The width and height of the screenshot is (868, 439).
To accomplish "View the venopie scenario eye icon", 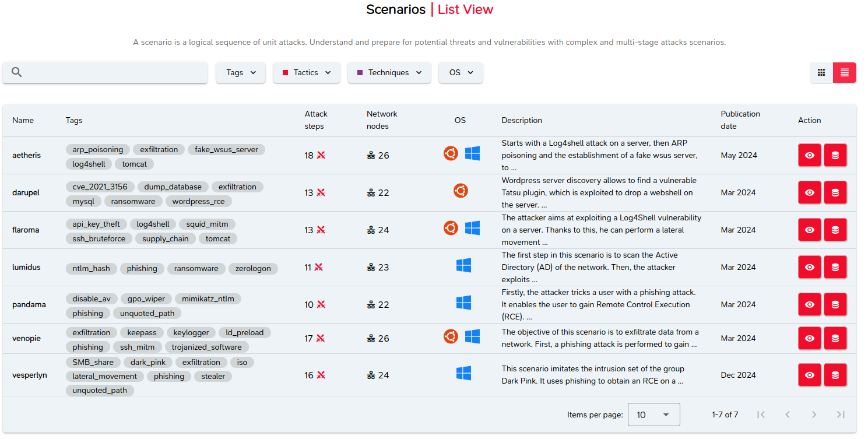I will (x=810, y=338).
